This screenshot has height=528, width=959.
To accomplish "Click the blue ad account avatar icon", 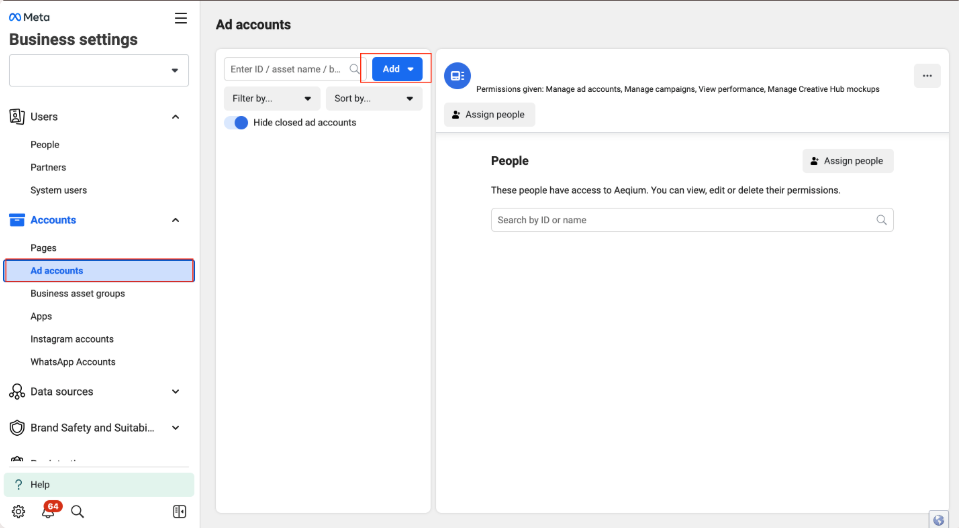I will pyautogui.click(x=457, y=75).
